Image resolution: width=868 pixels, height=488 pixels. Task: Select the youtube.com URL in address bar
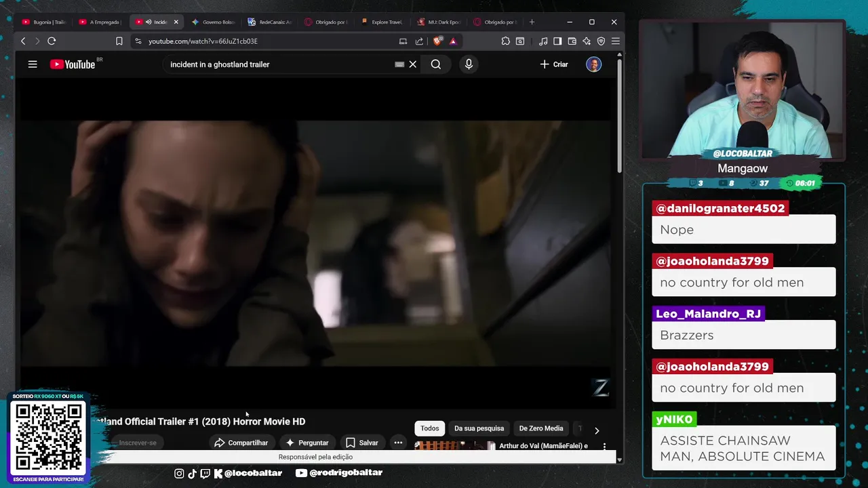coord(203,41)
